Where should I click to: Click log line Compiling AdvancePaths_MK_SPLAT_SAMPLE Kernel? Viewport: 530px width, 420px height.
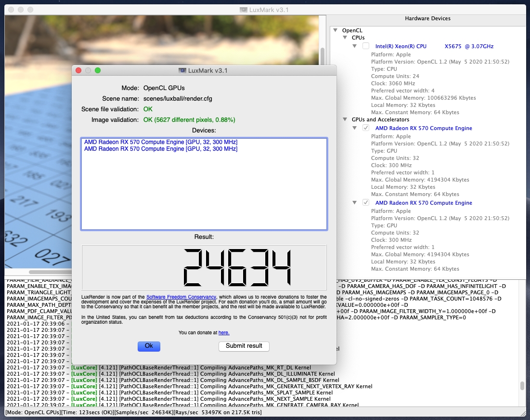169,393
